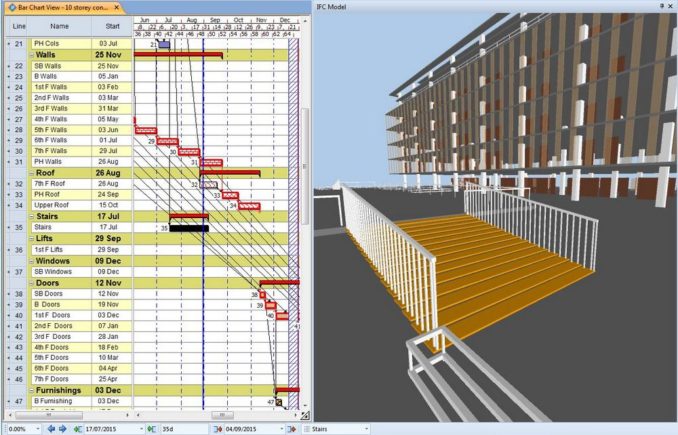Select the 6th F Walls row
The width and height of the screenshot is (678, 435).
(x=60, y=140)
